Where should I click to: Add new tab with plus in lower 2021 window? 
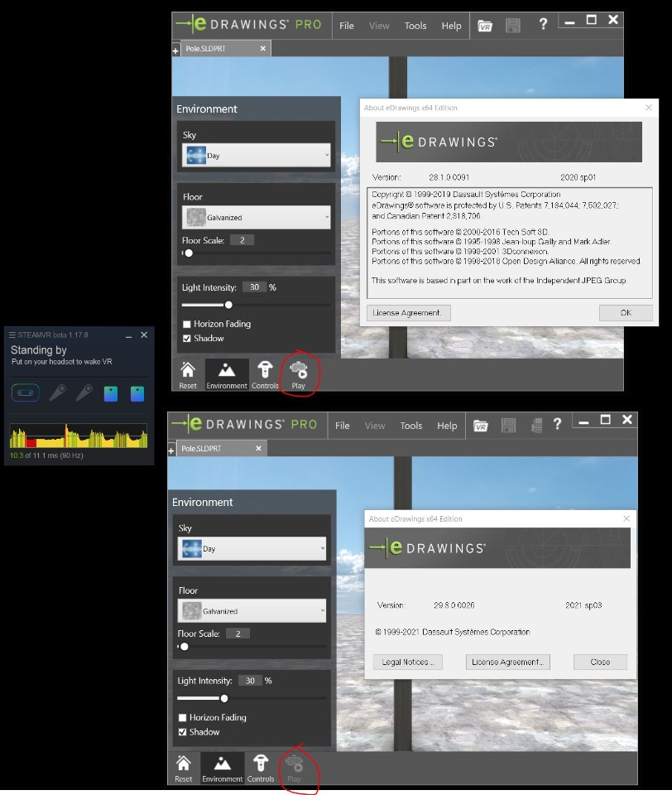tap(171, 450)
